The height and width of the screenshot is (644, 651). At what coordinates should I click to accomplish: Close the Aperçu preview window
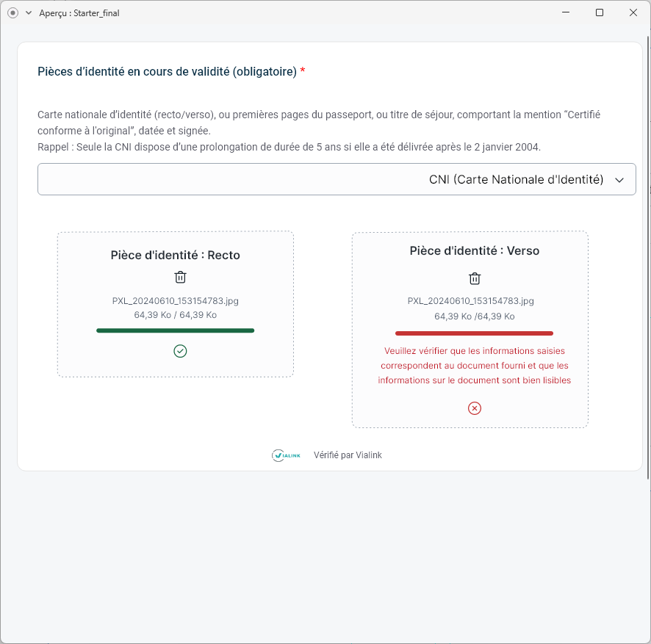pos(633,12)
